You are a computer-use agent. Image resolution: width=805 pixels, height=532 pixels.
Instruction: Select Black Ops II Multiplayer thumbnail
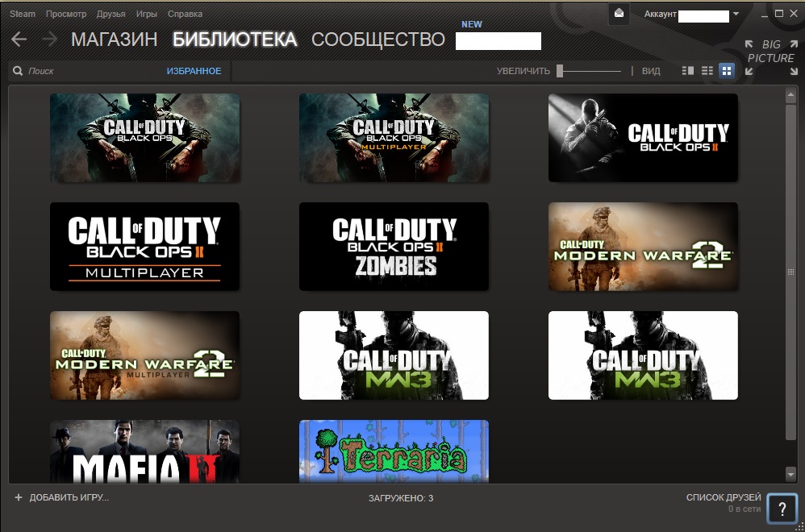coord(144,246)
